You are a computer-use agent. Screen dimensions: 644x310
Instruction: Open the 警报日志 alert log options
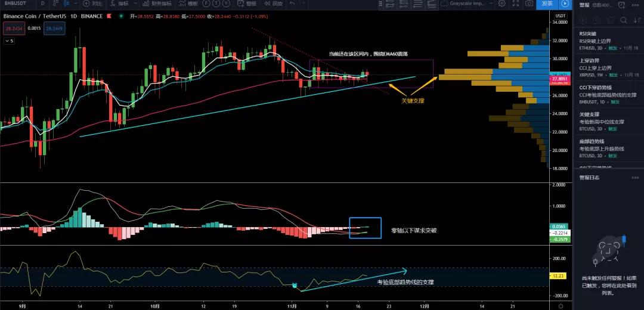tap(636, 178)
